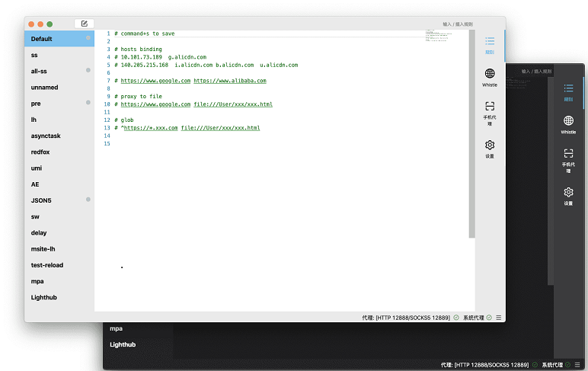This screenshot has width=588, height=371.
Task: Click Whistle globe icon in dark window
Action: click(x=568, y=124)
